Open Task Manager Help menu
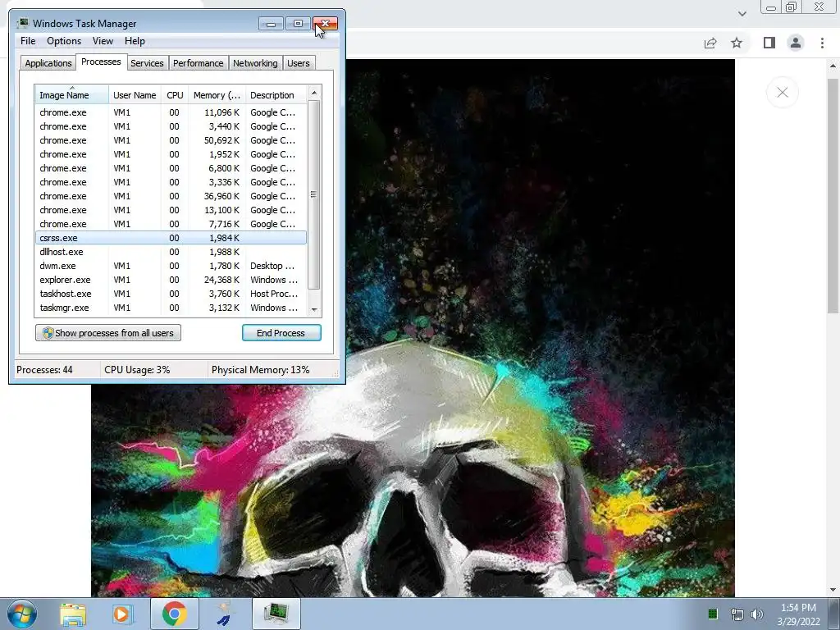Image resolution: width=840 pixels, height=630 pixels. tap(135, 41)
